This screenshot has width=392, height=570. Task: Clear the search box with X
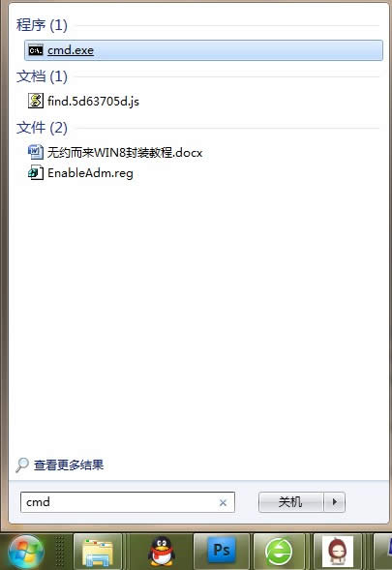(223, 503)
